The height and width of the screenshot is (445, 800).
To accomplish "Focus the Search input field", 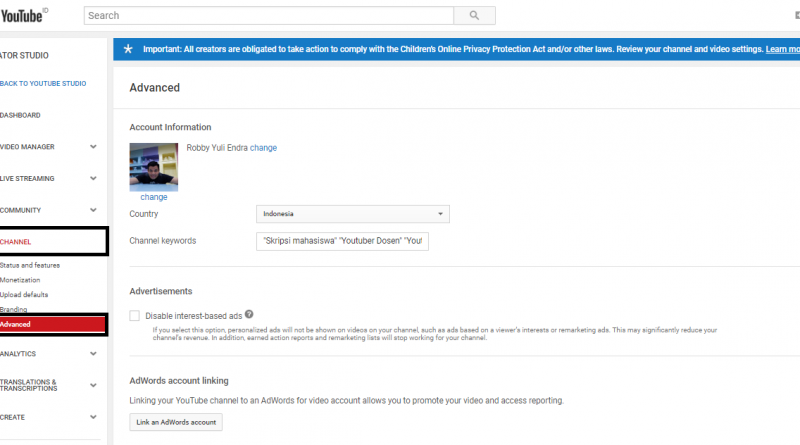I will (269, 15).
